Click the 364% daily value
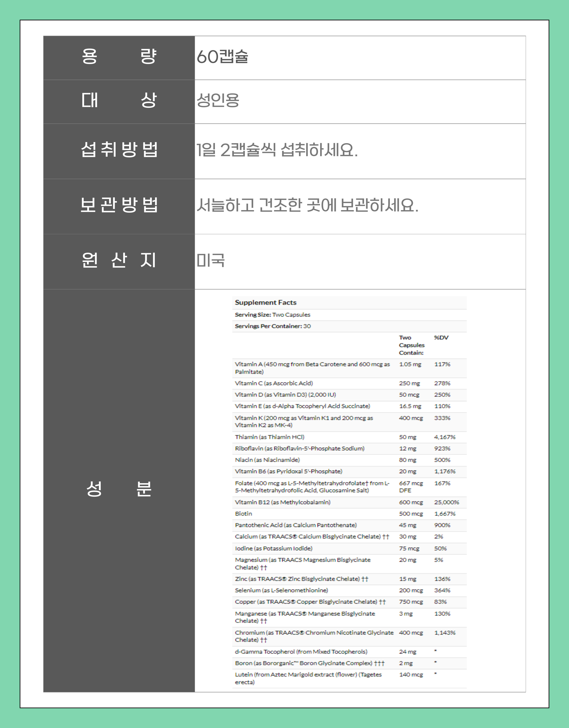The height and width of the screenshot is (728, 569). [x=442, y=590]
